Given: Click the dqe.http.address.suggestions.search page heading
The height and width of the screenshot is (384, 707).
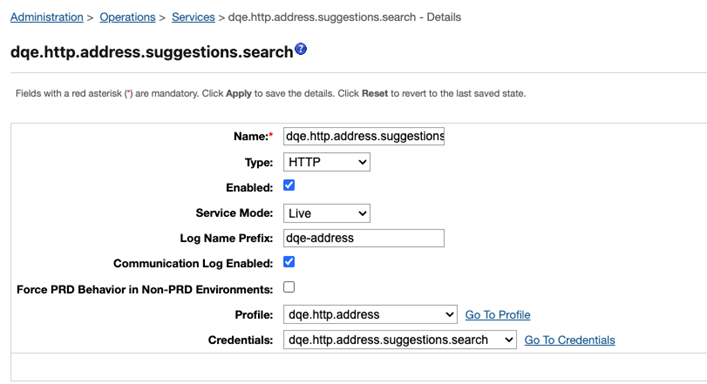Looking at the screenshot, I should (152, 52).
